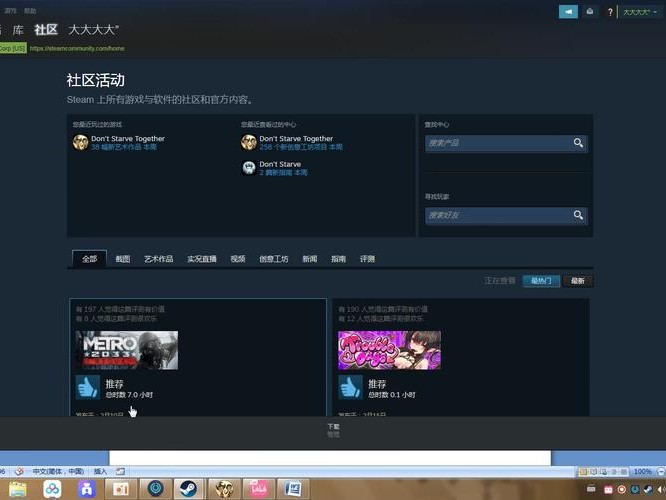The width and height of the screenshot is (666, 500).
Task: Click the Don't Starve game icon
Action: [249, 168]
